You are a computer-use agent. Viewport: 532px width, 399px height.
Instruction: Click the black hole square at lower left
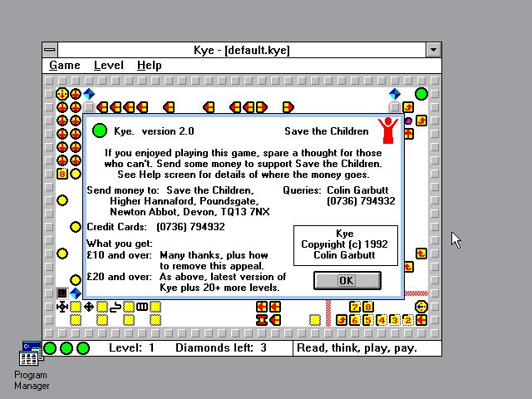point(62,293)
